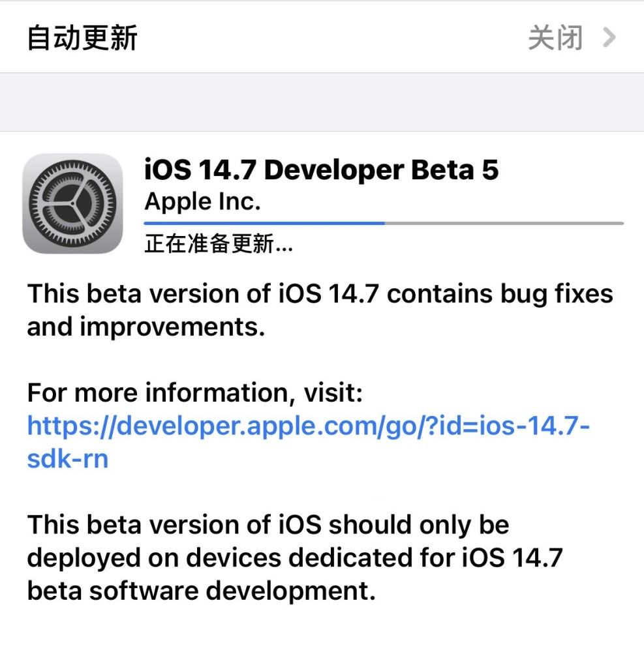Tap the This beta version of iOS should line

[268, 525]
